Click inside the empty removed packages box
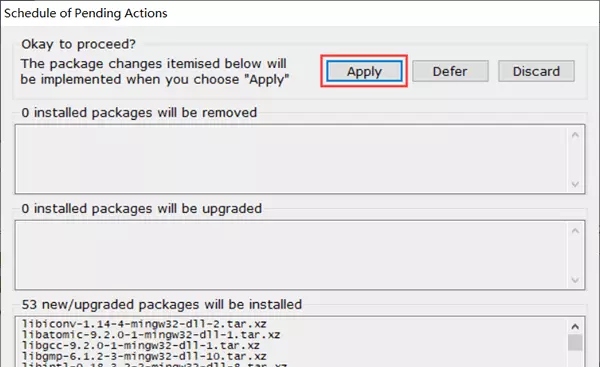This screenshot has width=600, height=367. click(291, 159)
